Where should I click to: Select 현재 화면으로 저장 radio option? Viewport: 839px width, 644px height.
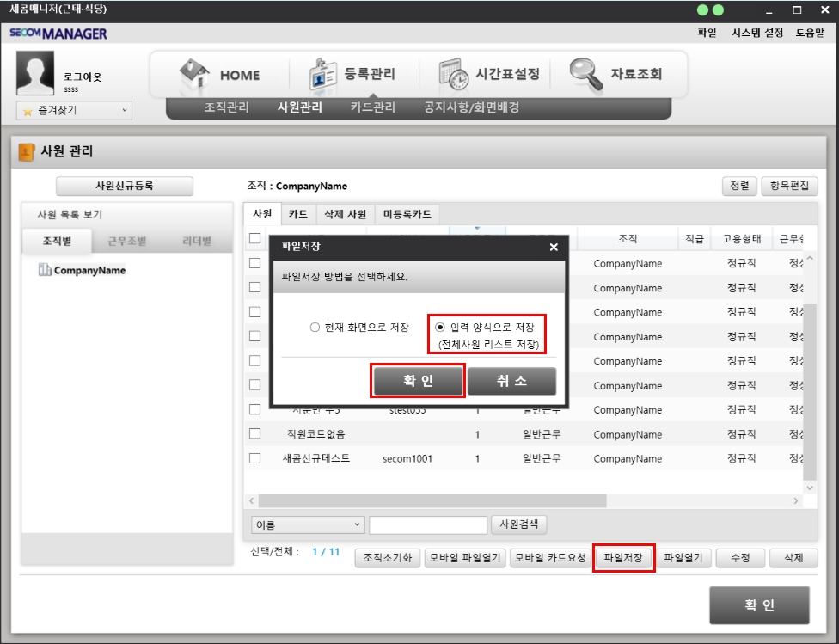tap(315, 328)
